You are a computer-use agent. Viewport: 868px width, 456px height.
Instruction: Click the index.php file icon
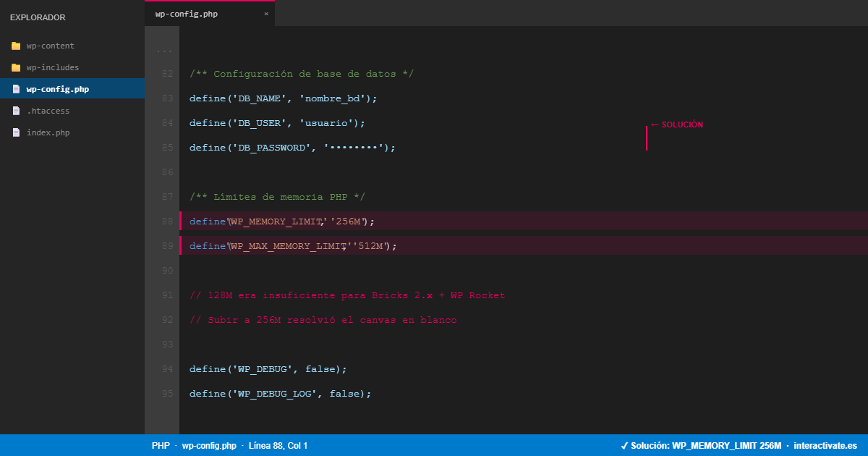(16, 132)
